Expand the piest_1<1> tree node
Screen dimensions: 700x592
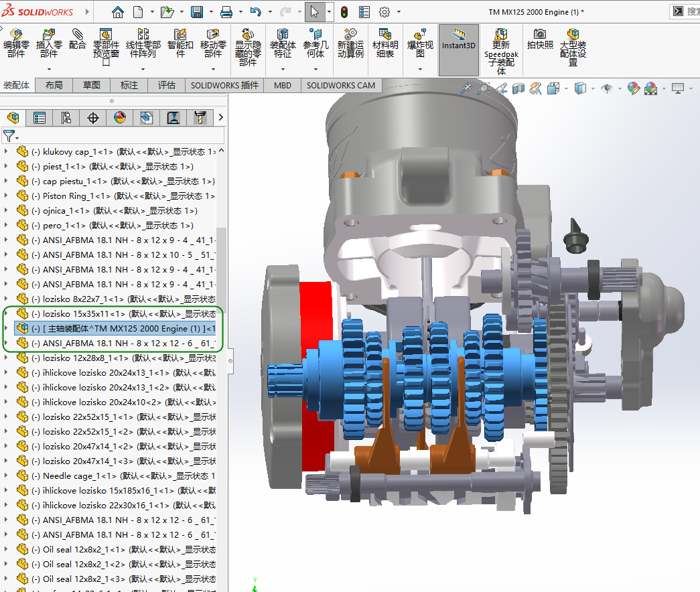[x=6, y=167]
